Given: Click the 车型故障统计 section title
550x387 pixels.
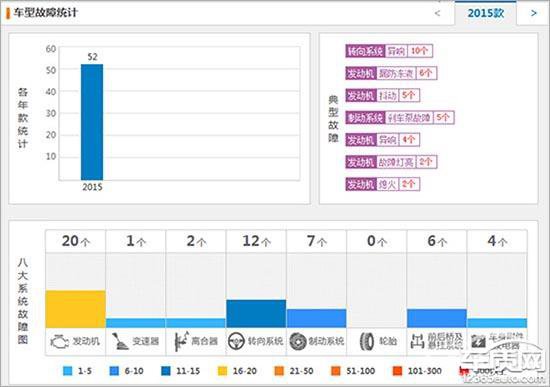Looking at the screenshot, I should pos(45,13).
